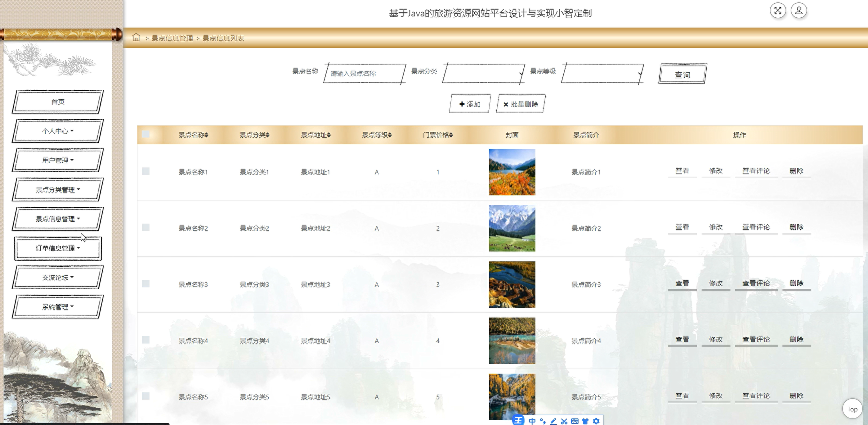This screenshot has height=425, width=868.
Task: Expand the 景点信息管理 sidebar menu
Action: click(58, 219)
